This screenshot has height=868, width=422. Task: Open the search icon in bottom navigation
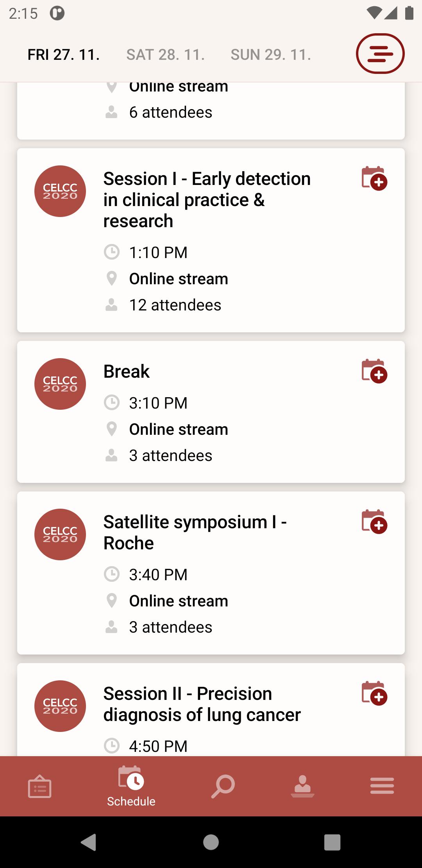[223, 786]
